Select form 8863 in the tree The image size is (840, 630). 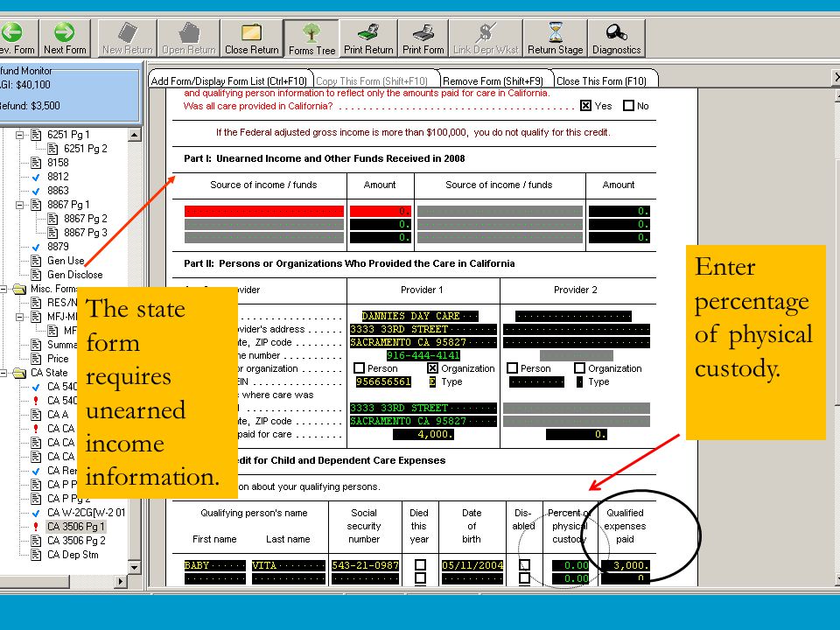point(58,190)
